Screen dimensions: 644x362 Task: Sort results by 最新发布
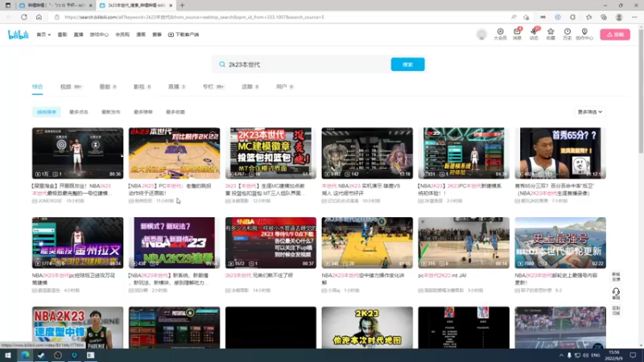point(111,112)
